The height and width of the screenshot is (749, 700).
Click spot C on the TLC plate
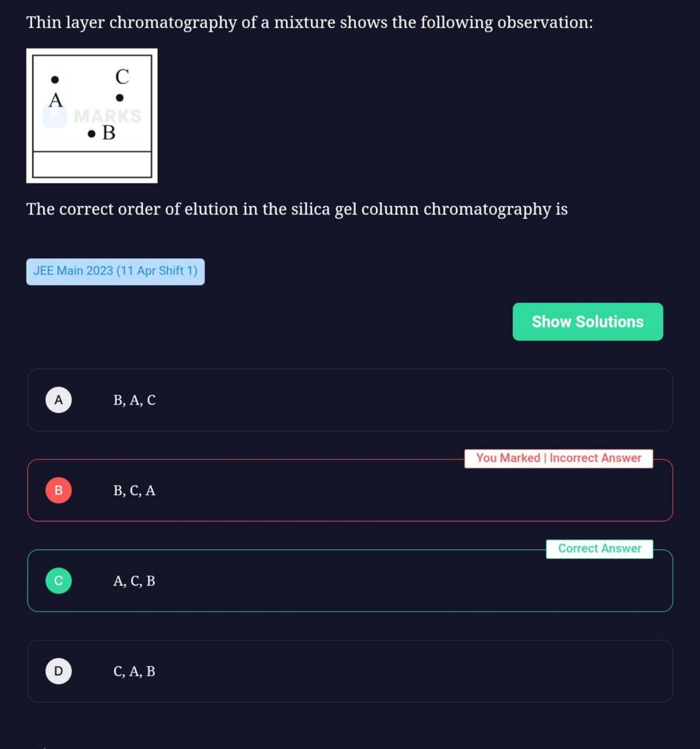(x=120, y=97)
